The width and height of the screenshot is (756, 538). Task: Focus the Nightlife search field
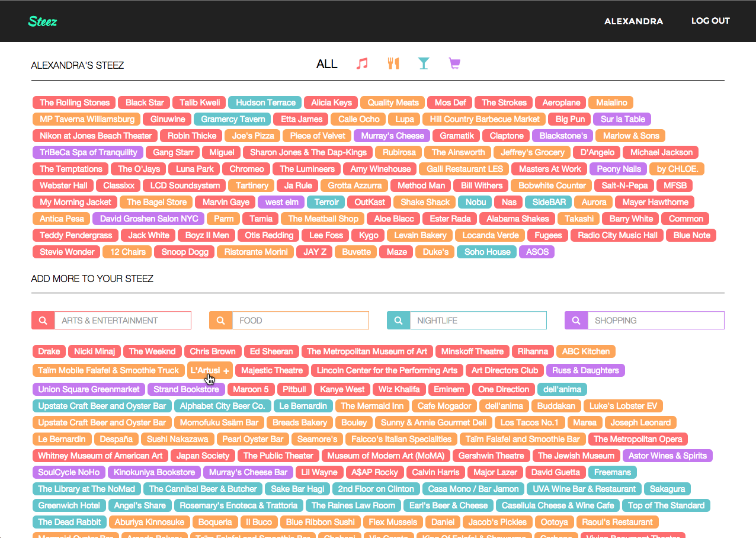click(x=478, y=321)
